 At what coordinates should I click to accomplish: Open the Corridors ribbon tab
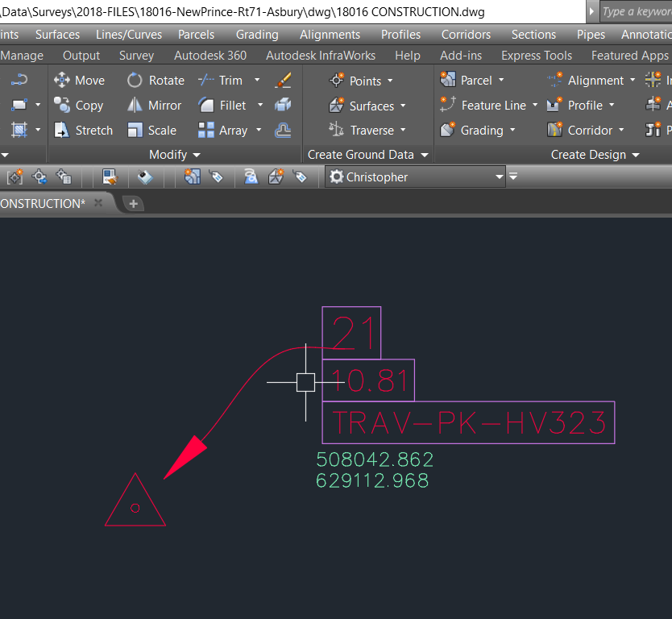tap(466, 35)
